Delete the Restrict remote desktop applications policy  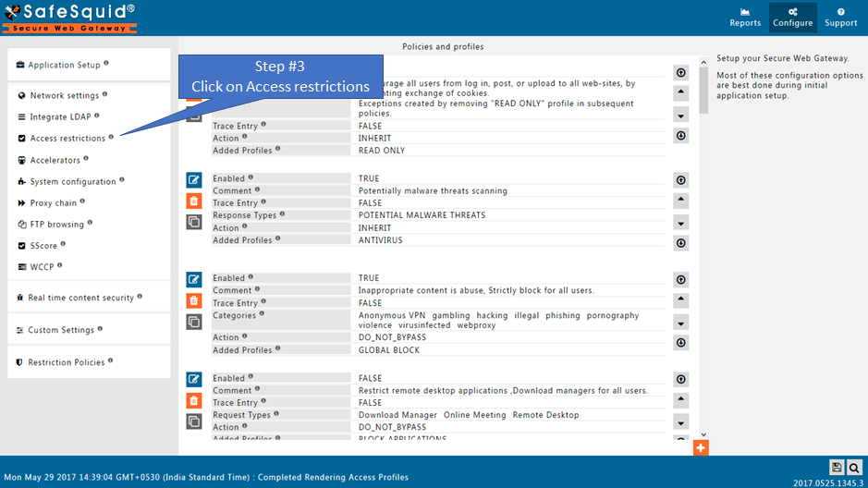(194, 400)
